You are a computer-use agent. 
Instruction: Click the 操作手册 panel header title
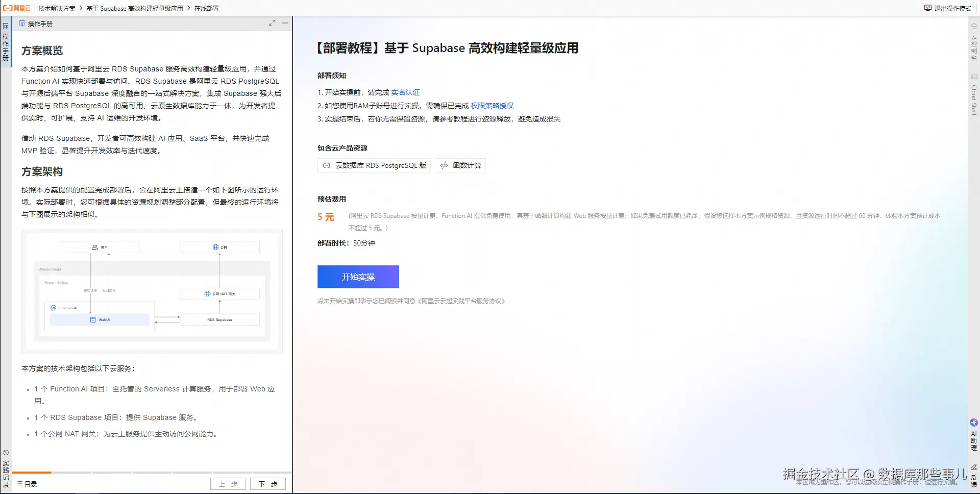[40, 23]
